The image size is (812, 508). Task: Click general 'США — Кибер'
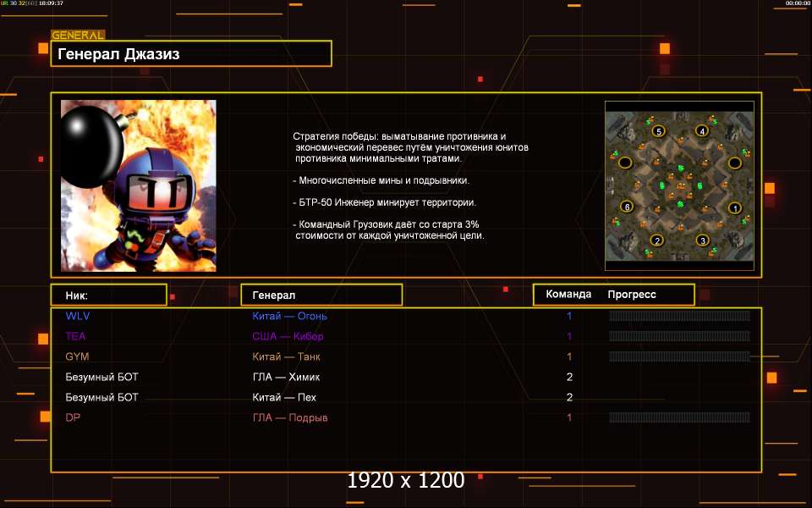pyautogui.click(x=288, y=336)
